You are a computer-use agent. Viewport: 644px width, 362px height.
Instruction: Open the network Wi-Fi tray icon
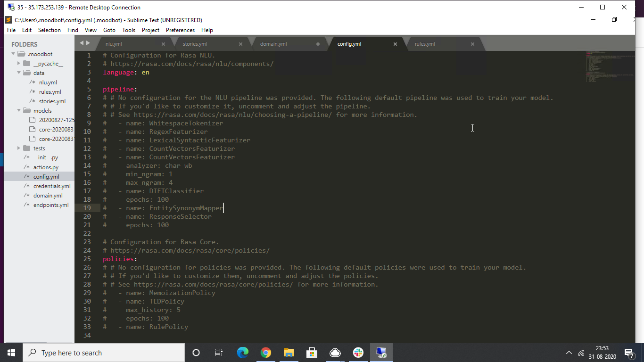581,353
